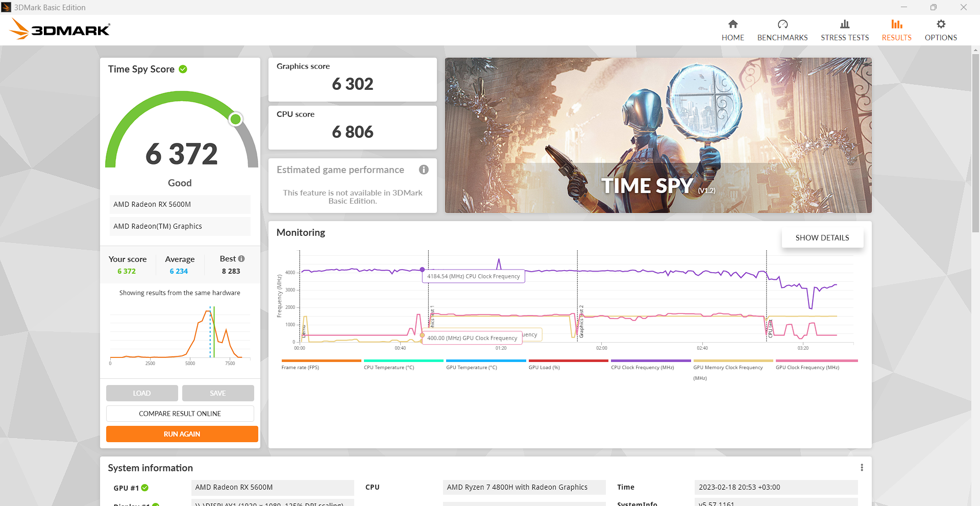Click the Run Again button
The width and height of the screenshot is (980, 506).
point(182,434)
